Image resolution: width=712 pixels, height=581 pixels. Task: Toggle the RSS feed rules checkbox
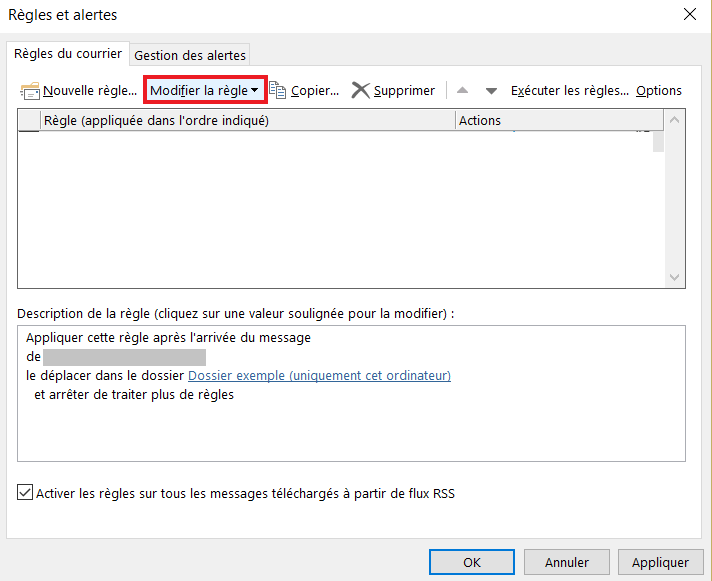click(25, 492)
